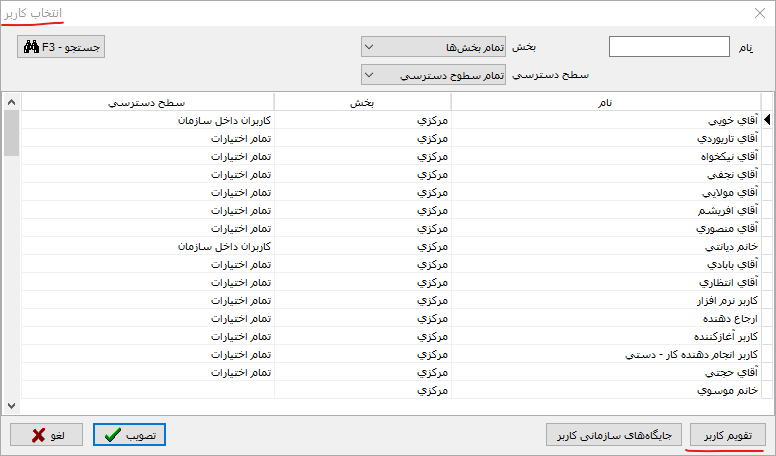Sort by the نام column header
Image resolution: width=776 pixels, height=456 pixels.
click(605, 102)
